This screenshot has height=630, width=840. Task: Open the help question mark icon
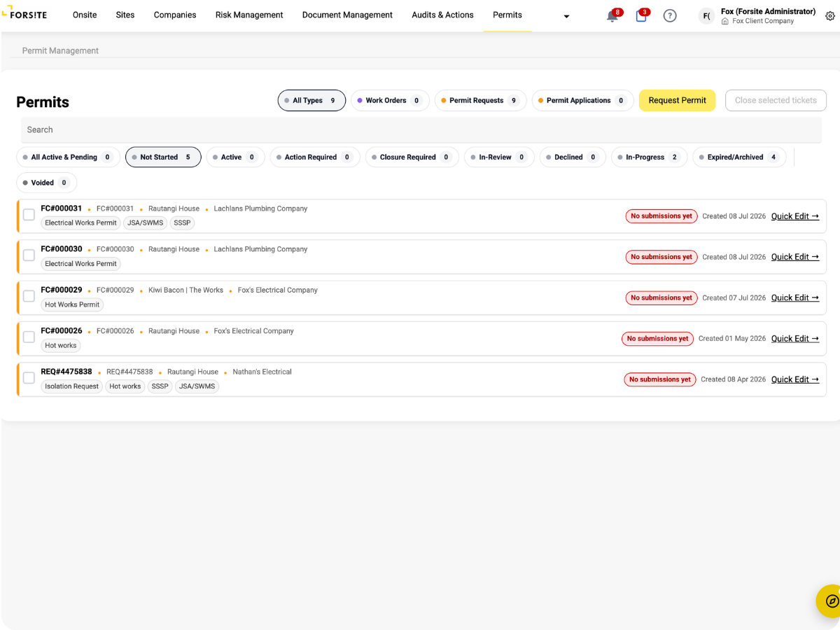670,16
